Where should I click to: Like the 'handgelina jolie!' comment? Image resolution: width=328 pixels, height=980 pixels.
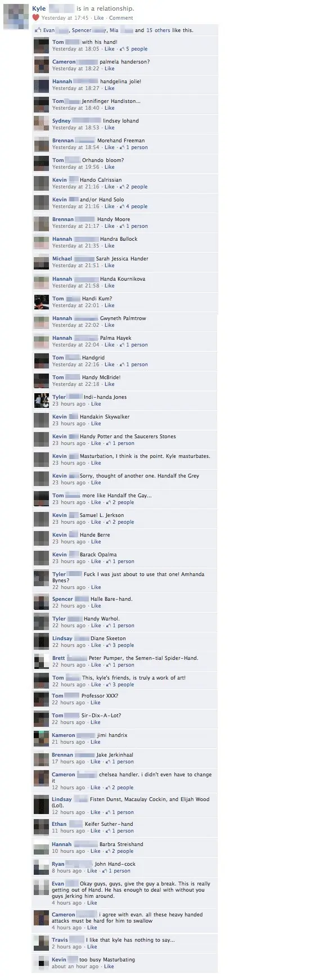point(109,88)
